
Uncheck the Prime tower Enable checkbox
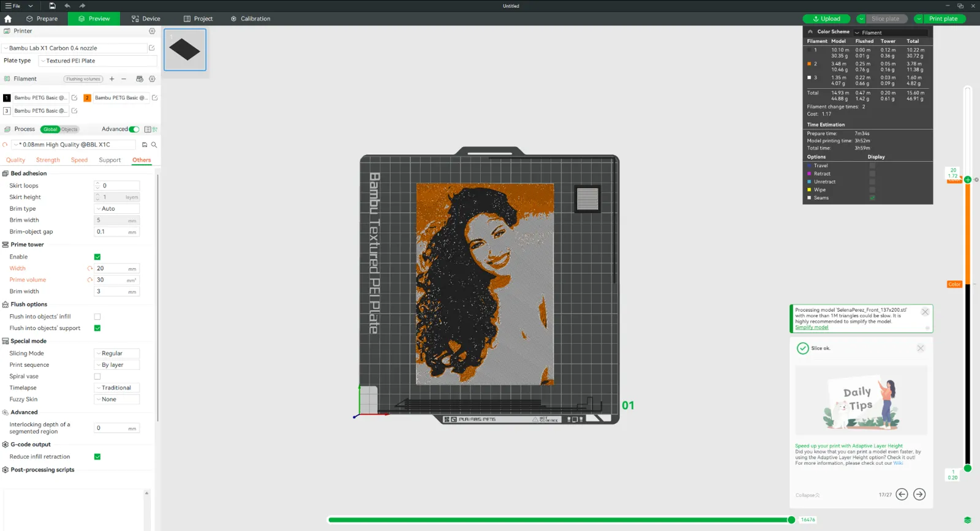[x=97, y=257]
